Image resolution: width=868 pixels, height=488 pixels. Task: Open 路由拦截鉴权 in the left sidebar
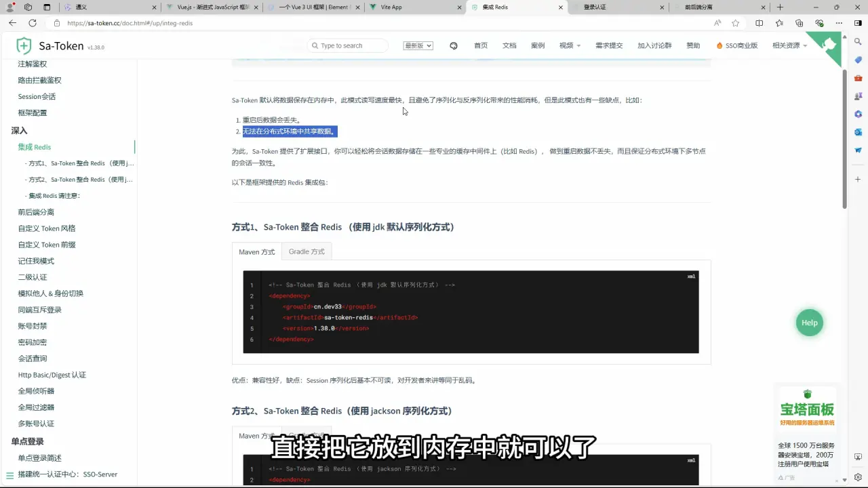pos(39,80)
